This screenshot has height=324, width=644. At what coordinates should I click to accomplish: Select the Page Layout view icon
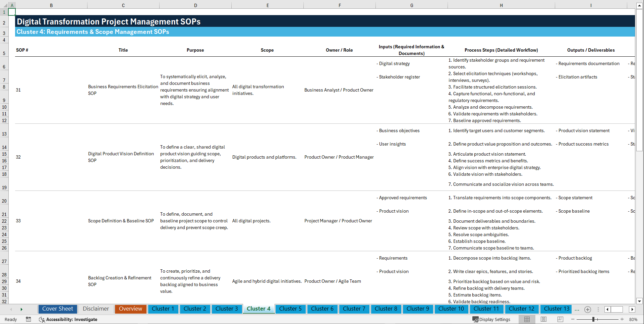(x=543, y=319)
